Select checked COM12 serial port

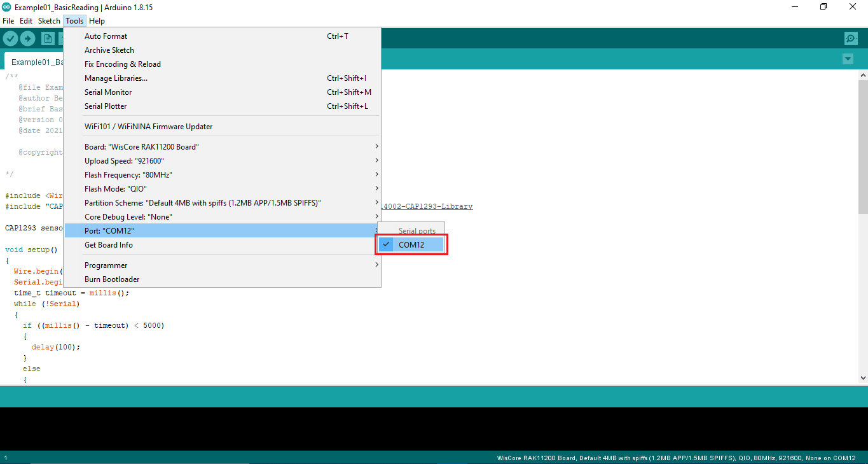pos(411,245)
